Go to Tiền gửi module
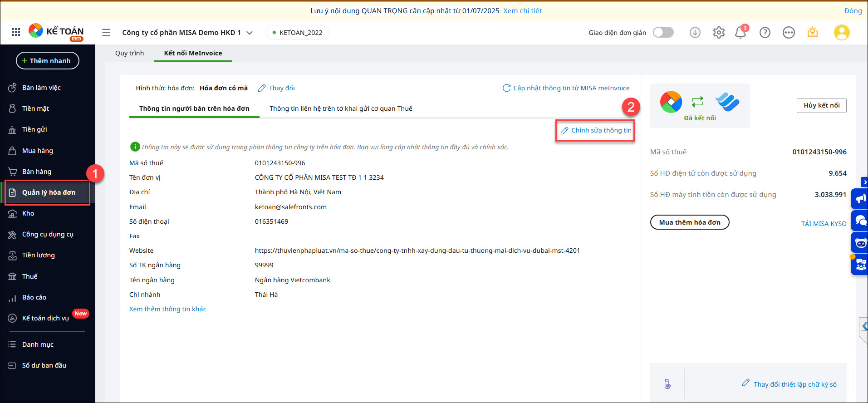868x403 pixels. [x=48, y=129]
